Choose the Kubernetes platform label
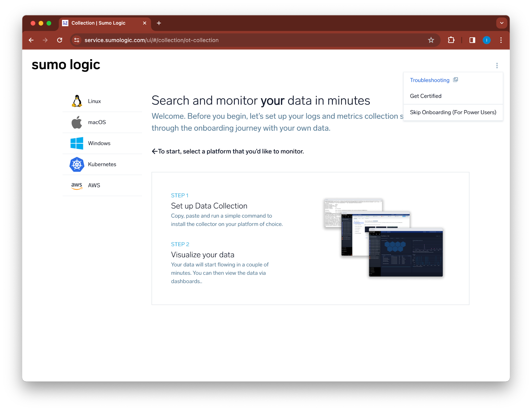Image resolution: width=532 pixels, height=411 pixels. [102, 164]
